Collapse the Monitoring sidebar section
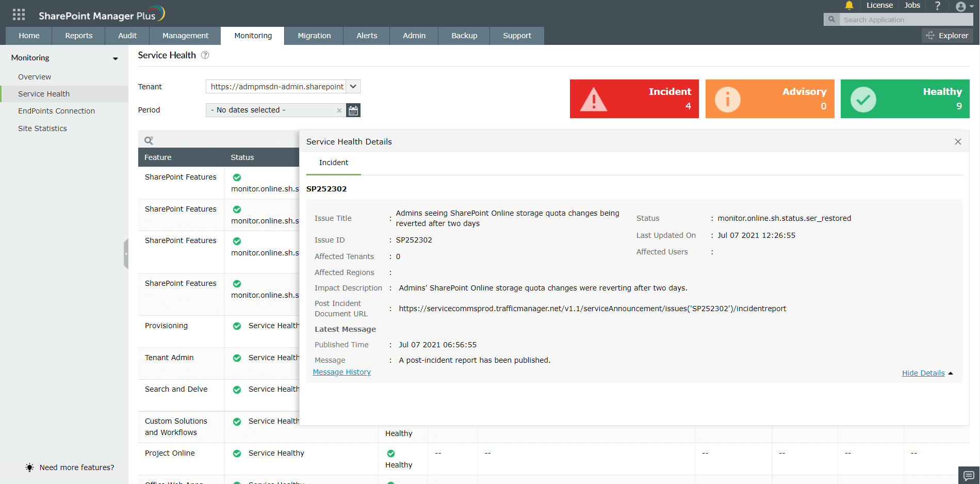The height and width of the screenshot is (484, 980). (x=114, y=58)
